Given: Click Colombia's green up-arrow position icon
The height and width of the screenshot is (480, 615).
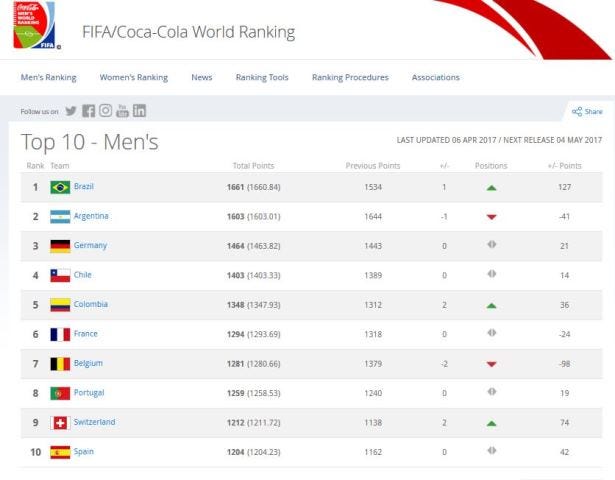Looking at the screenshot, I should pos(491,305).
